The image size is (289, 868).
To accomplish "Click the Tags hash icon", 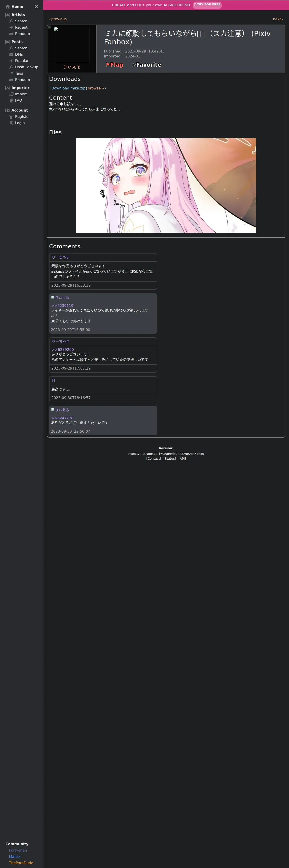I will tap(11, 73).
